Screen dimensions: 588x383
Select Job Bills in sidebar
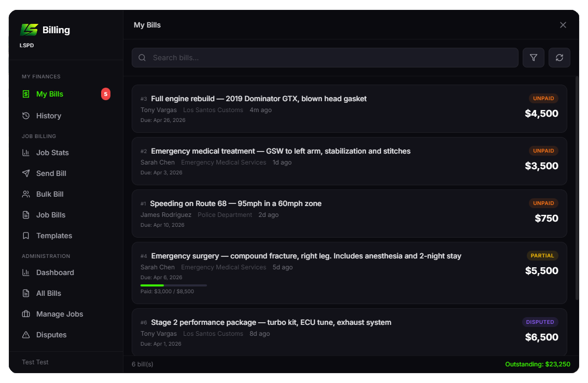pos(51,215)
